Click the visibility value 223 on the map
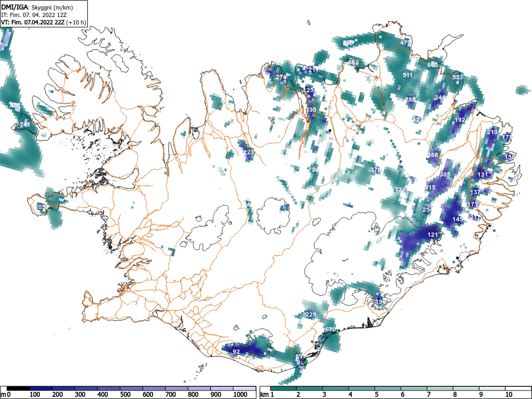Image resolution: width=532 pixels, height=399 pixels. point(248,152)
